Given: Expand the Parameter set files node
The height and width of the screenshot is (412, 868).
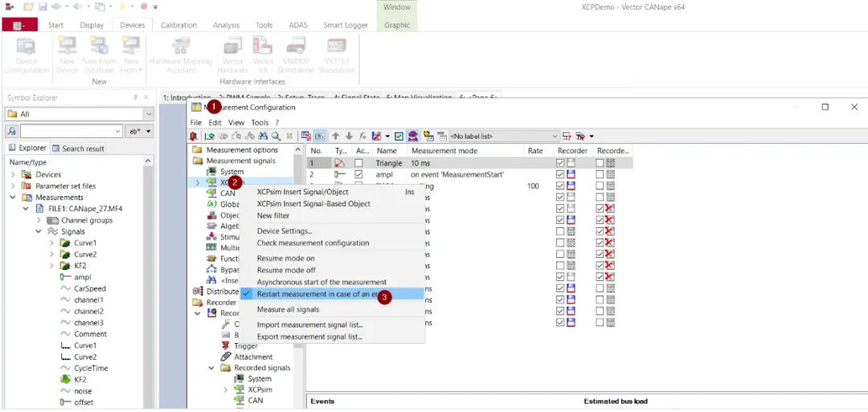Looking at the screenshot, I should [x=13, y=186].
